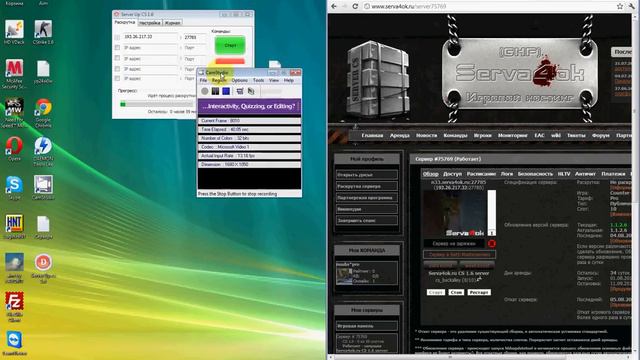Open the CamStudio desktop shortcut
This screenshot has width=640, height=360.
[x=43, y=188]
